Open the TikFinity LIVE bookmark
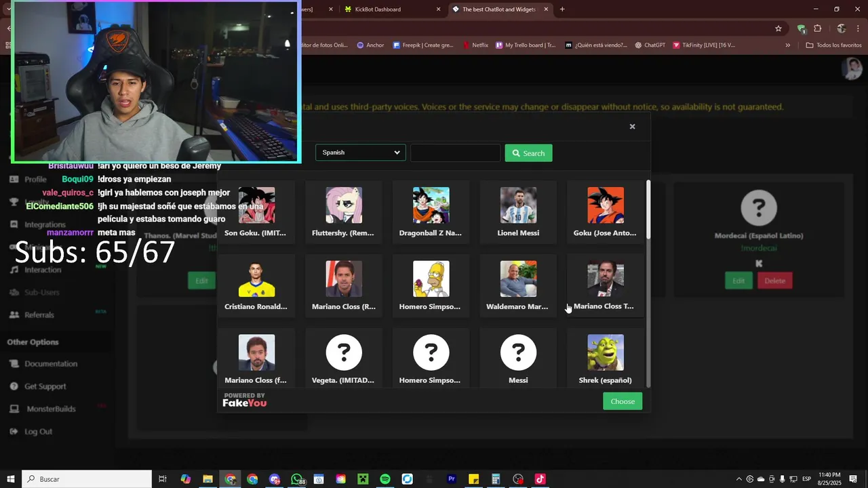Screen dimensions: 868x488 pos(704,45)
